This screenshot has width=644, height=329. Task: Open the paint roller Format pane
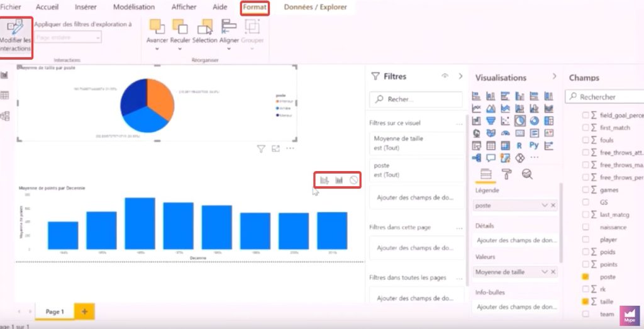pos(507,174)
